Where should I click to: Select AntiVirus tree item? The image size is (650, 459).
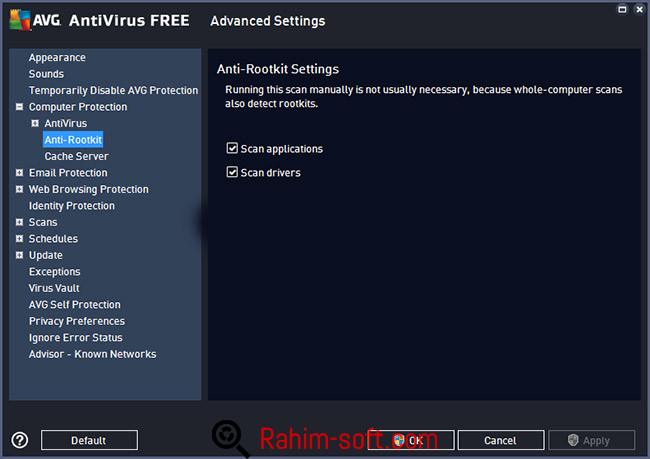(x=66, y=123)
